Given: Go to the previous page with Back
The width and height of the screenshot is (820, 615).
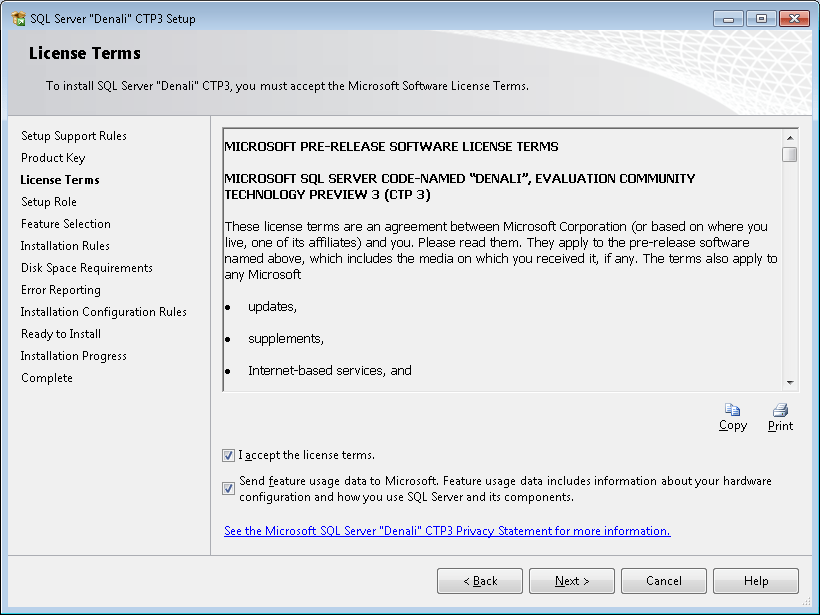Looking at the screenshot, I should [480, 581].
